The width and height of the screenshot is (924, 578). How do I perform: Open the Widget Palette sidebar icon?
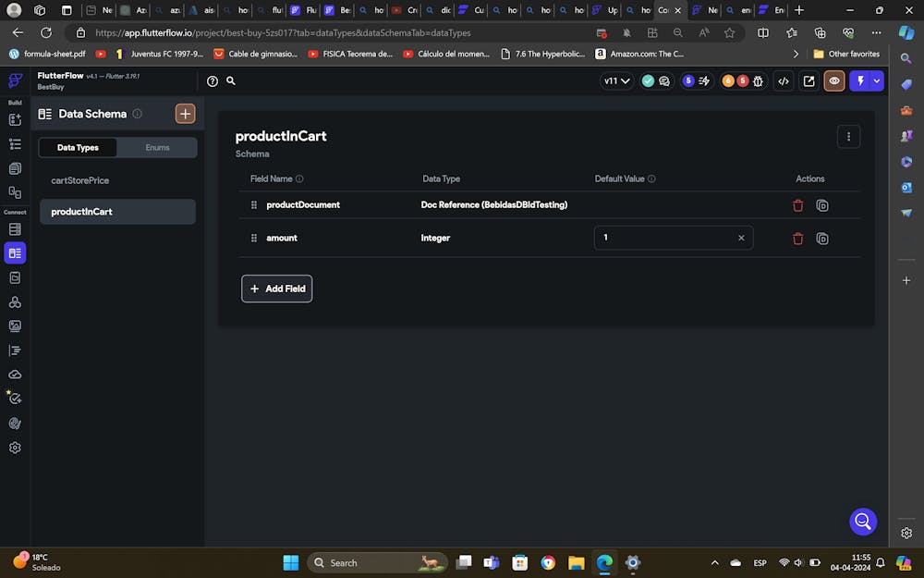(x=15, y=119)
